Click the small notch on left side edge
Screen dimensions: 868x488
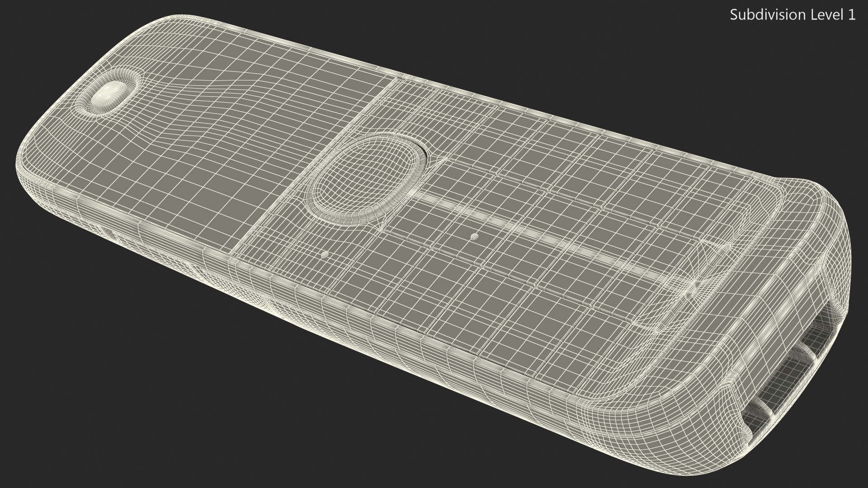pyautogui.click(x=108, y=234)
